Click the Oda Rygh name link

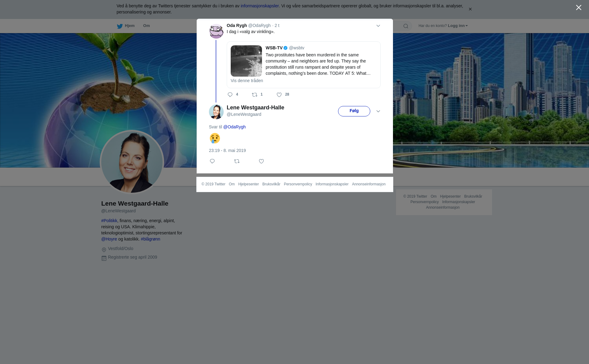point(237,25)
